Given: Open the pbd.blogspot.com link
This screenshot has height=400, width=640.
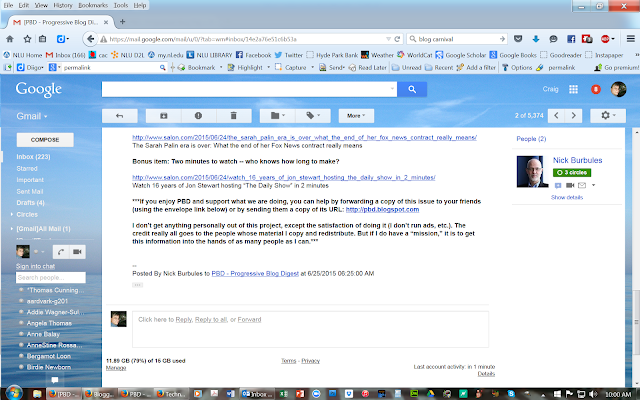Looking at the screenshot, I should pos(382,209).
